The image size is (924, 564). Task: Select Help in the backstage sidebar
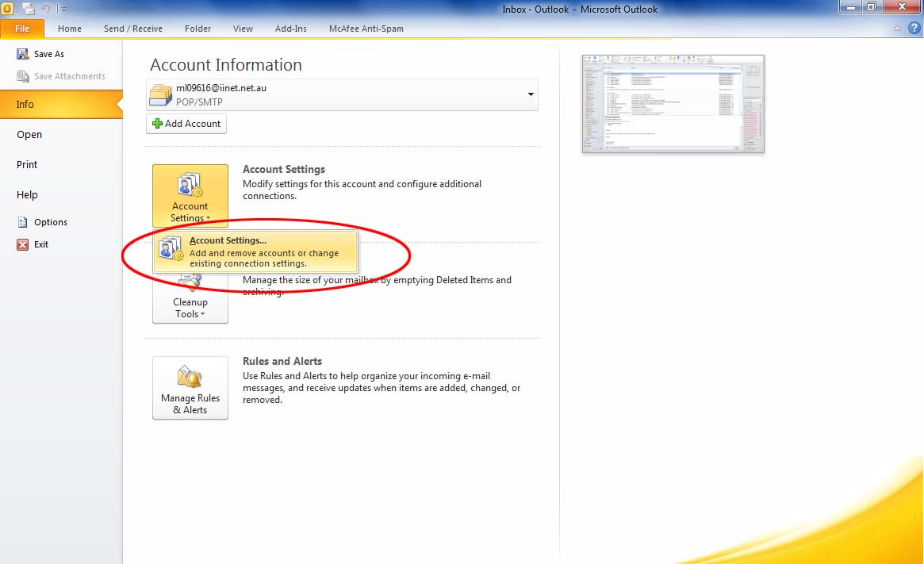[x=27, y=194]
